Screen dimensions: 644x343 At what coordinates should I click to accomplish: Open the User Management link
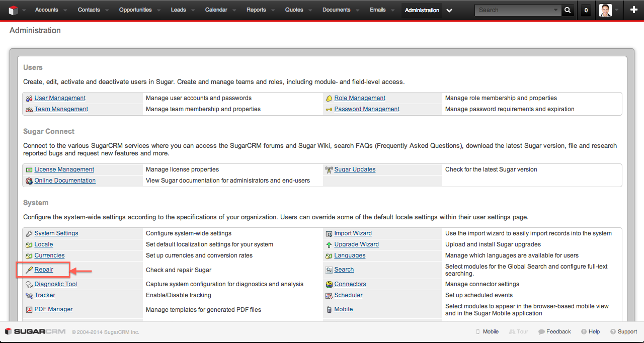(x=60, y=98)
